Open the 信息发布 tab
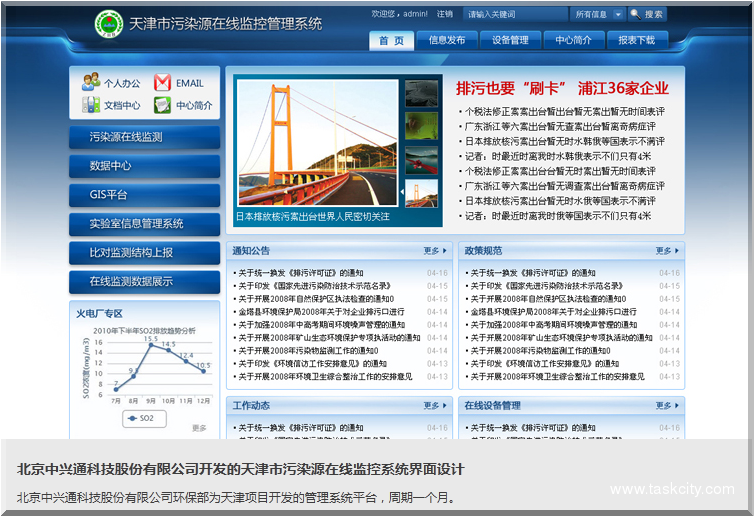The height and width of the screenshot is (516, 754). (447, 40)
